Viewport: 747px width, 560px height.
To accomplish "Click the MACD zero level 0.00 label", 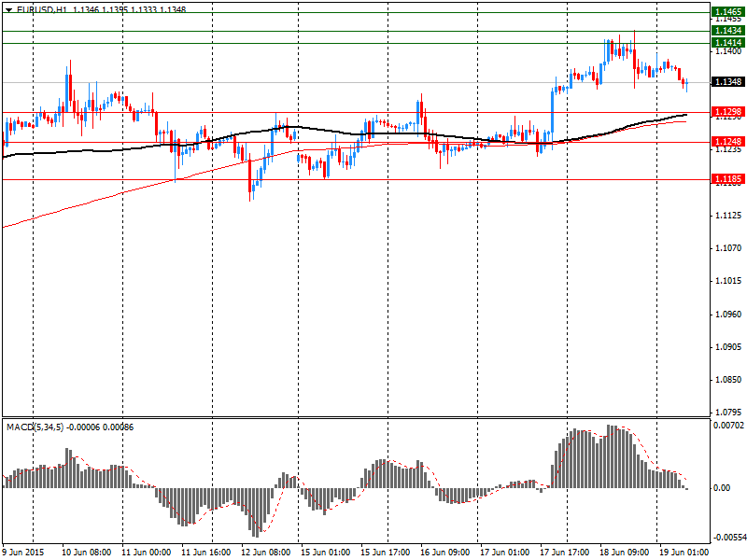I will tap(722, 488).
